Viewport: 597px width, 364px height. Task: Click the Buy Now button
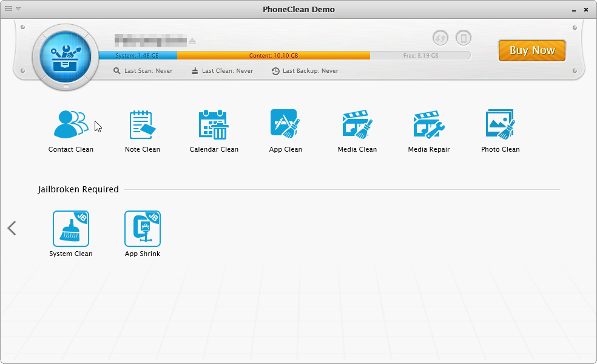tap(532, 50)
